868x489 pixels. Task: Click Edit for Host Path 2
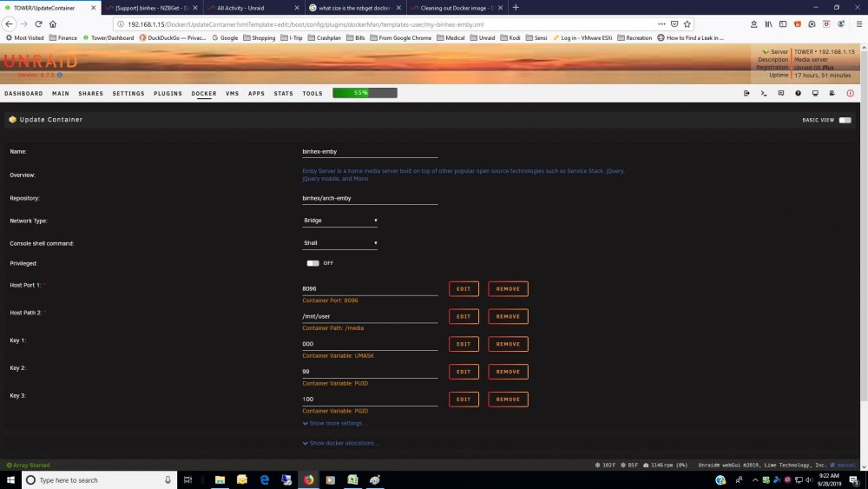pos(464,316)
